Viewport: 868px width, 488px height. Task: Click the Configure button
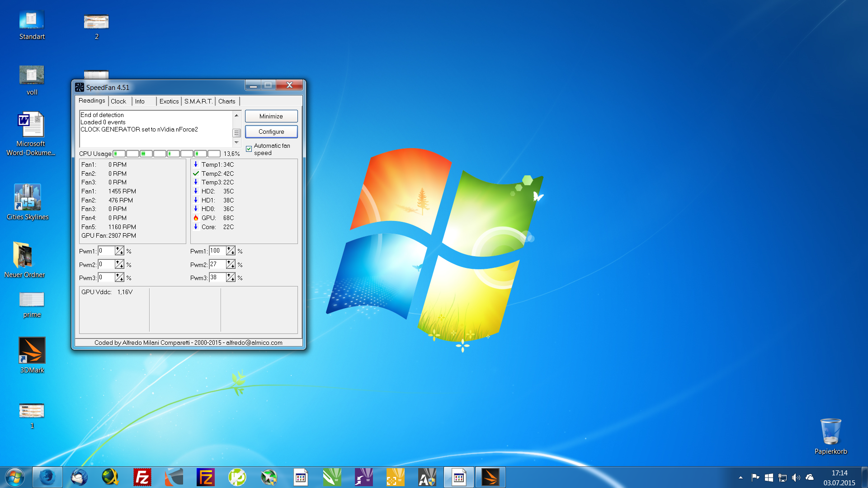pyautogui.click(x=271, y=131)
